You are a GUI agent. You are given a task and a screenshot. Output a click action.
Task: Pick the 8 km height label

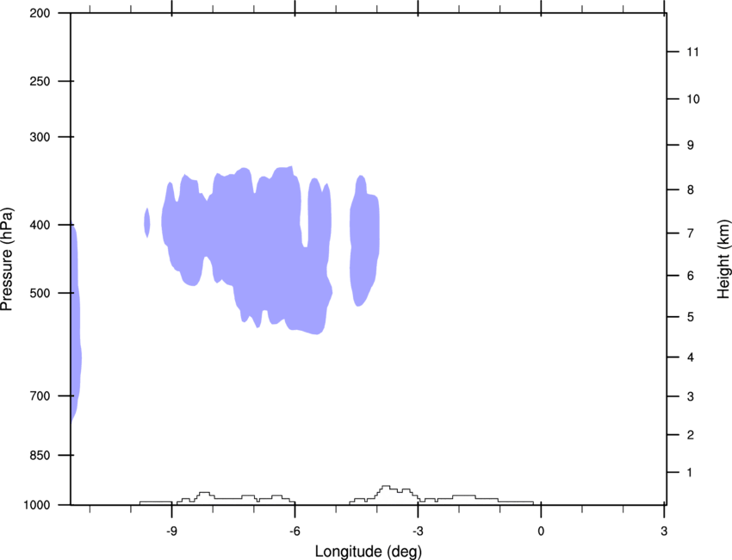click(x=691, y=190)
